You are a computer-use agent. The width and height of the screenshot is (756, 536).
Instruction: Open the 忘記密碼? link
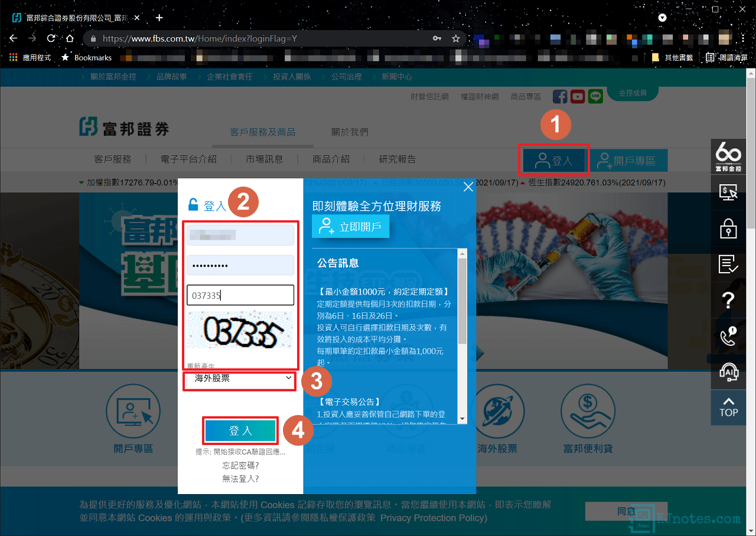(240, 466)
